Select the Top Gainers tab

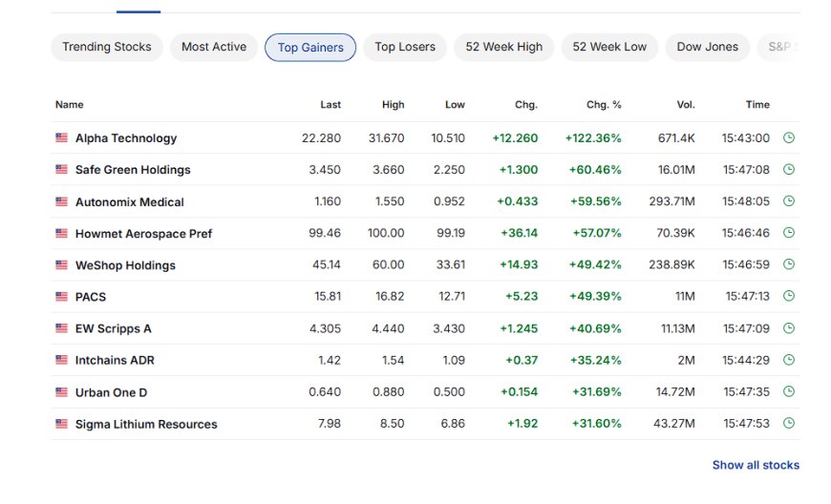click(x=310, y=48)
